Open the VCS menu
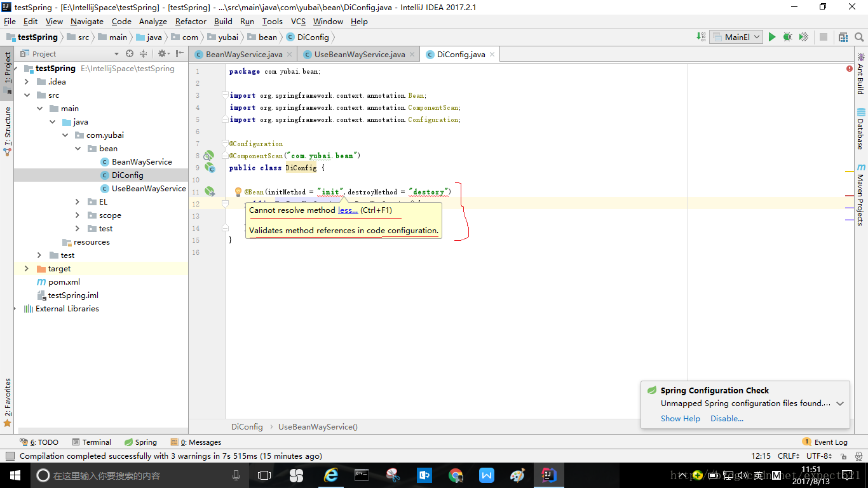This screenshot has height=488, width=868. [298, 21]
